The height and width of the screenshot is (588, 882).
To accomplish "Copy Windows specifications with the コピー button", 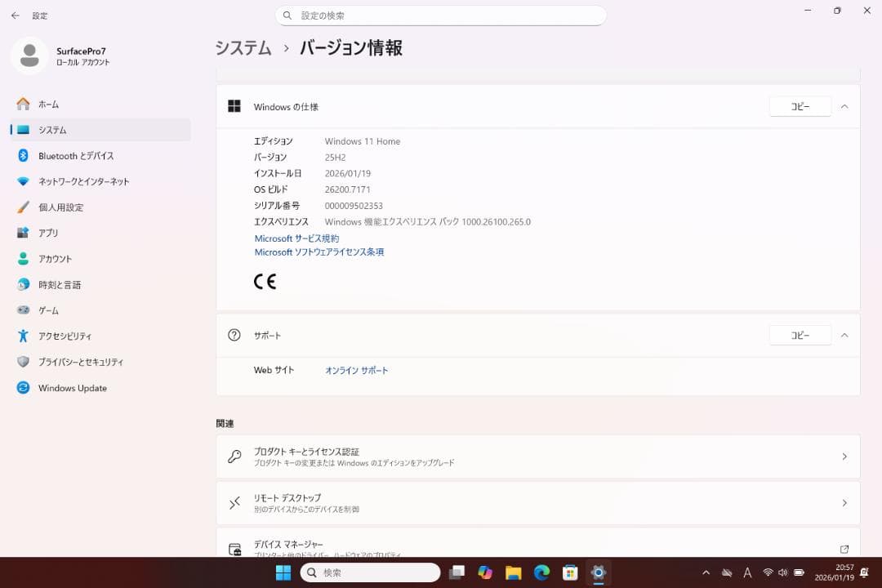I will 800,106.
